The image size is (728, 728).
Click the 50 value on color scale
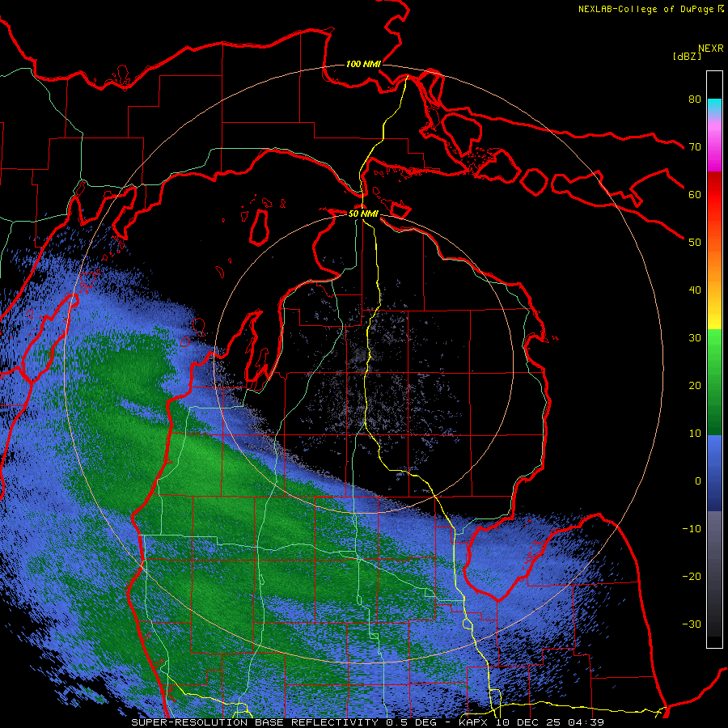(695, 243)
